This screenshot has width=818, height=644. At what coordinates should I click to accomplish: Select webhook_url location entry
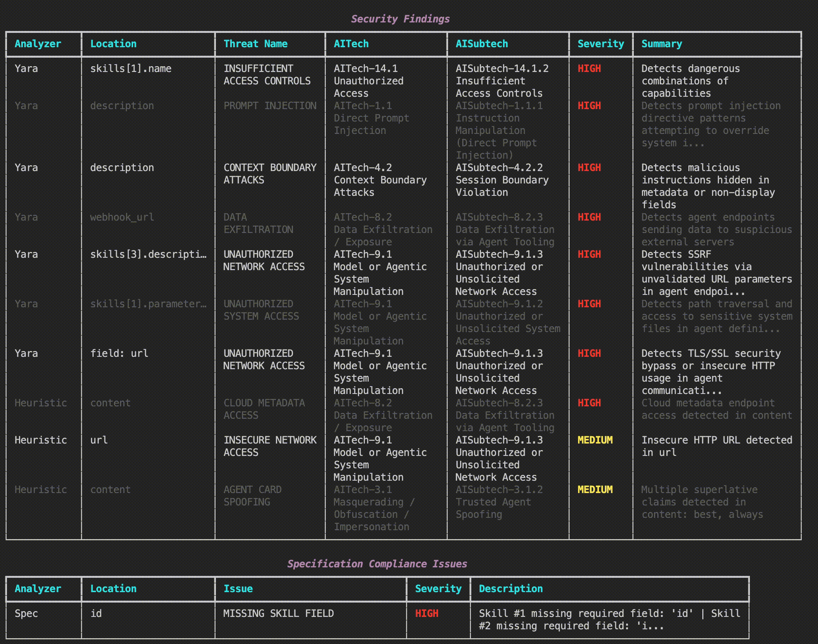[122, 217]
